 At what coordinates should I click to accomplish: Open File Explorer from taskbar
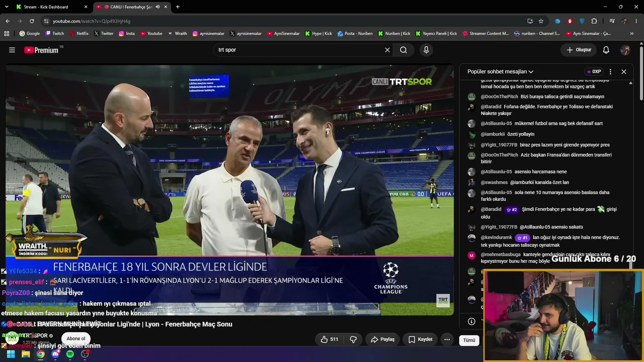[26, 354]
